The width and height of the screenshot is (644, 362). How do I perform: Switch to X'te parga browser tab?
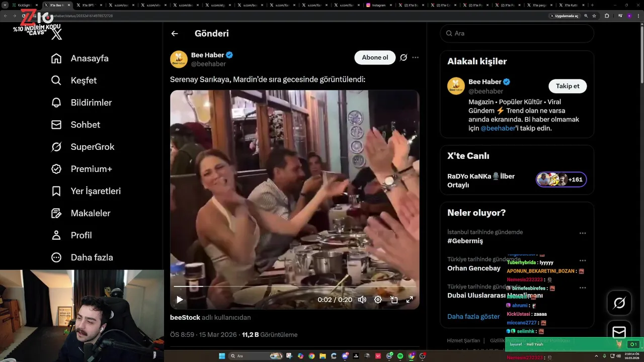[539, 5]
